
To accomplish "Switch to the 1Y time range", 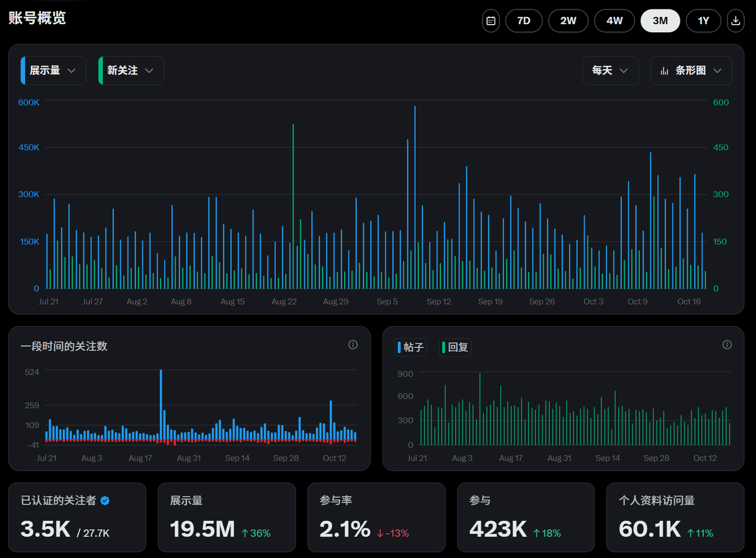I will click(703, 21).
